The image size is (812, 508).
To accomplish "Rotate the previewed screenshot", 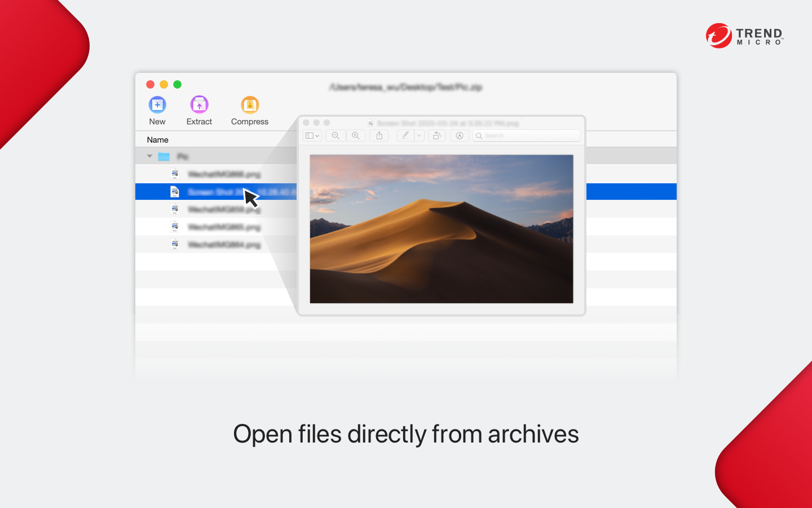I will click(436, 135).
